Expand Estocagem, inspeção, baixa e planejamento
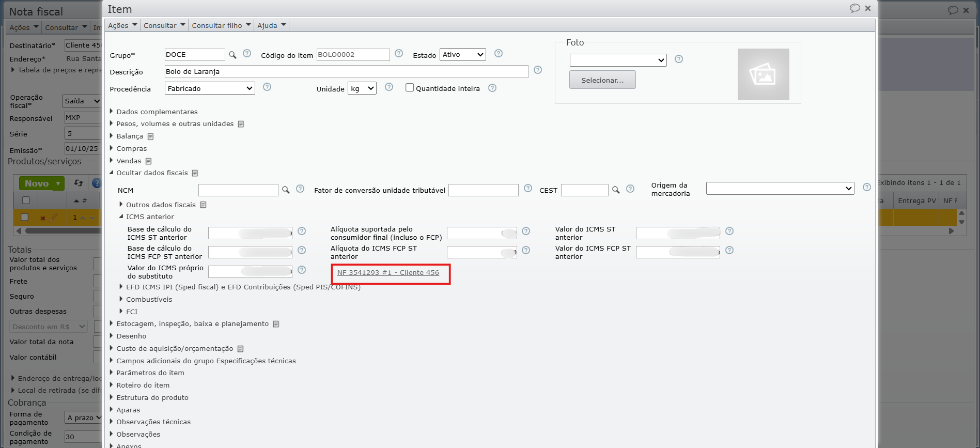 point(189,324)
